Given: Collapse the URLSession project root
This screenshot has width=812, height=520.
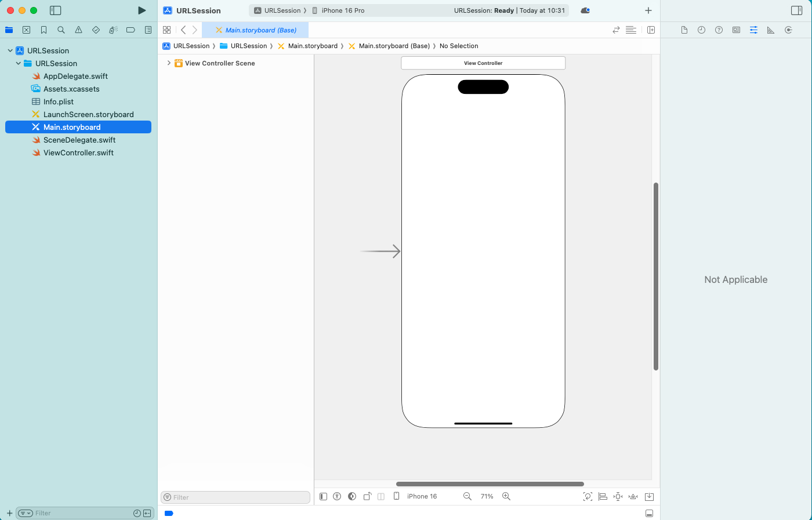Looking at the screenshot, I should [x=10, y=50].
